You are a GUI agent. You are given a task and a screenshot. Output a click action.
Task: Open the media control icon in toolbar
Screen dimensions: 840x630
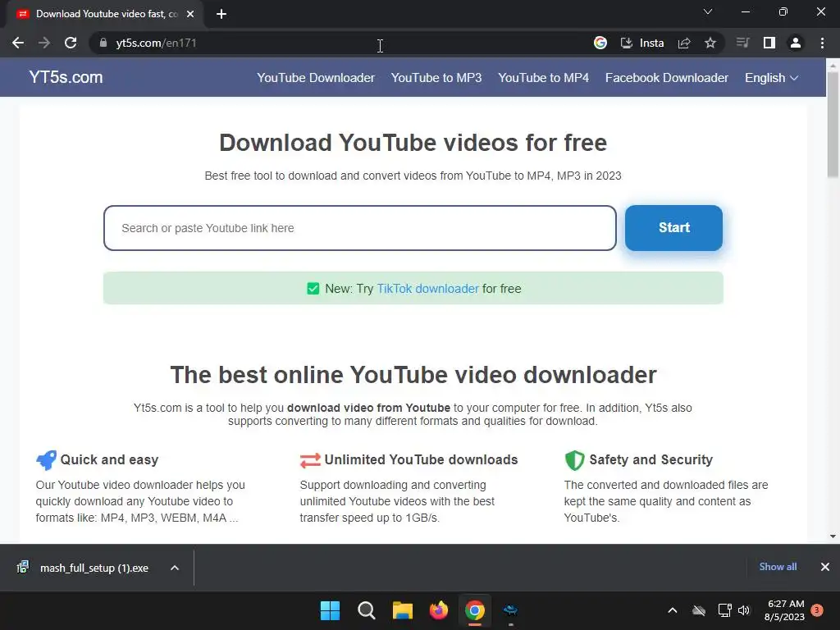(742, 43)
